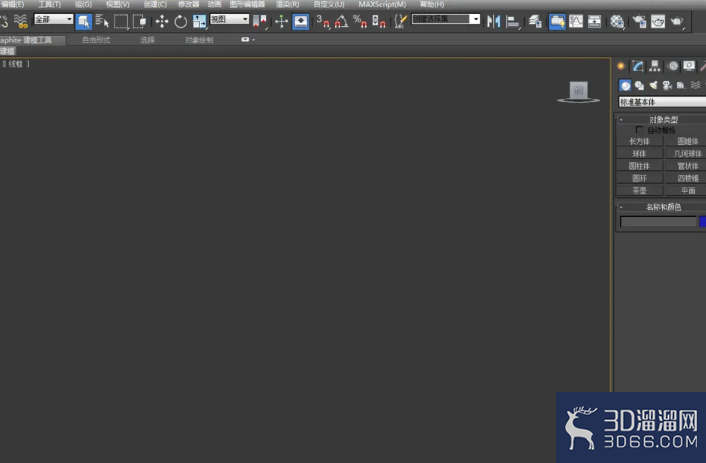
Task: Click the Mirror tool icon
Action: [493, 21]
